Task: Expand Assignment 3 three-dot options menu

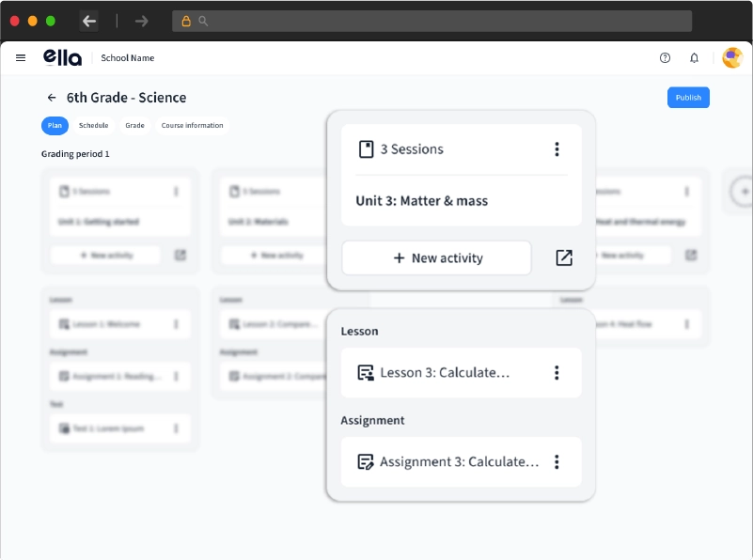Action: point(557,462)
